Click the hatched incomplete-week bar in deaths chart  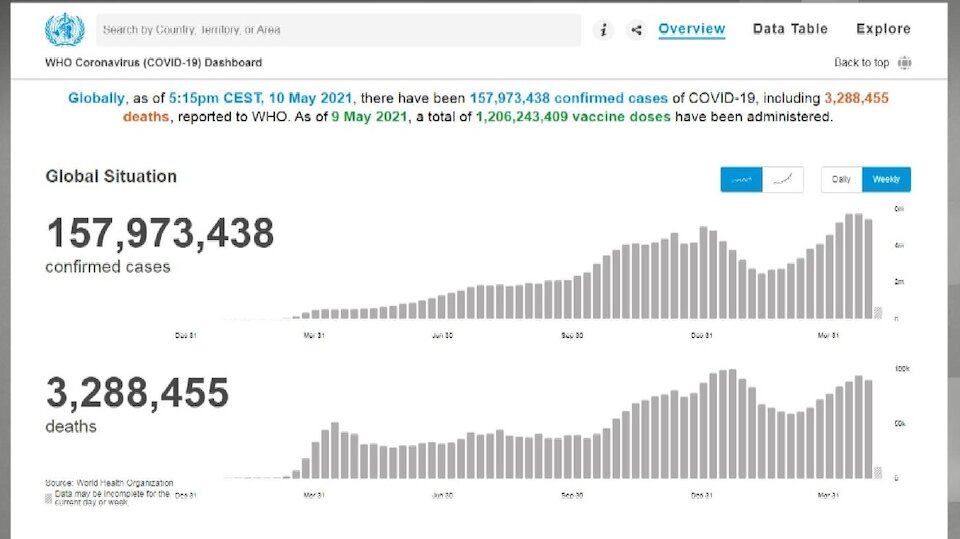(878, 472)
